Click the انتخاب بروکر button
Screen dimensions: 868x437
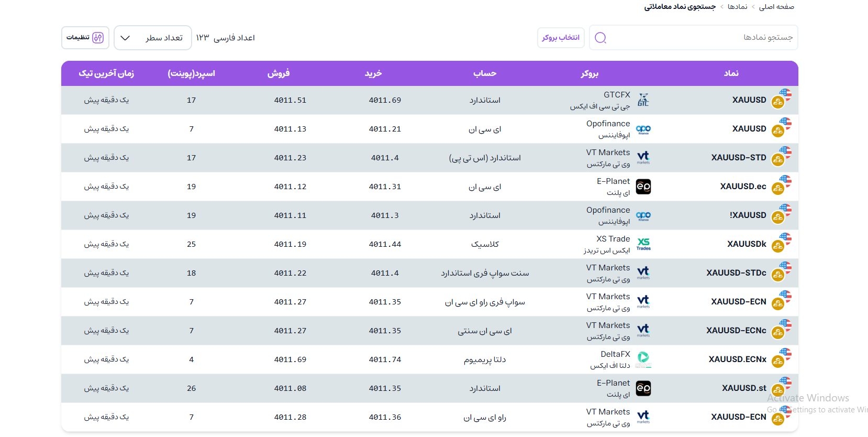click(561, 38)
